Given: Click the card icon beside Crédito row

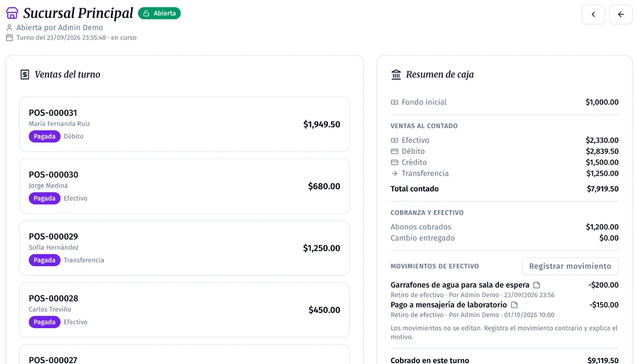Looking at the screenshot, I should [394, 162].
